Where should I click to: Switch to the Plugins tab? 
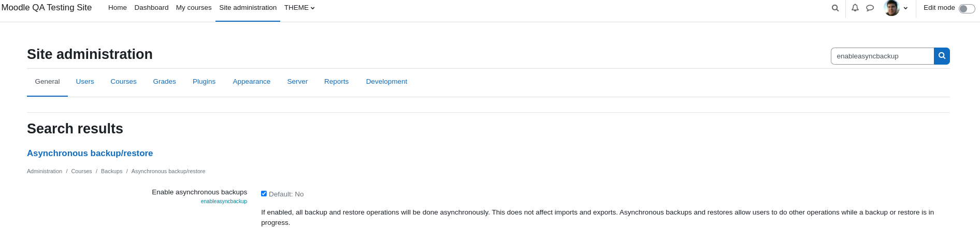204,82
